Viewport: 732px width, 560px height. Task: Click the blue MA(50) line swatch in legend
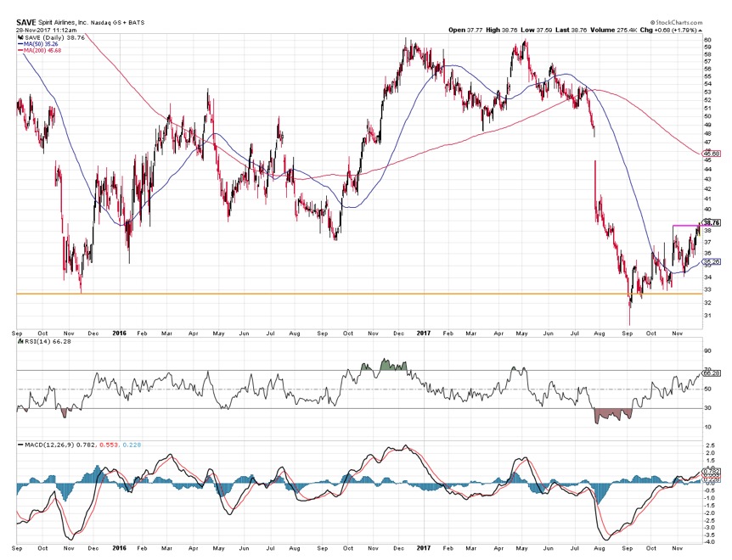point(20,44)
